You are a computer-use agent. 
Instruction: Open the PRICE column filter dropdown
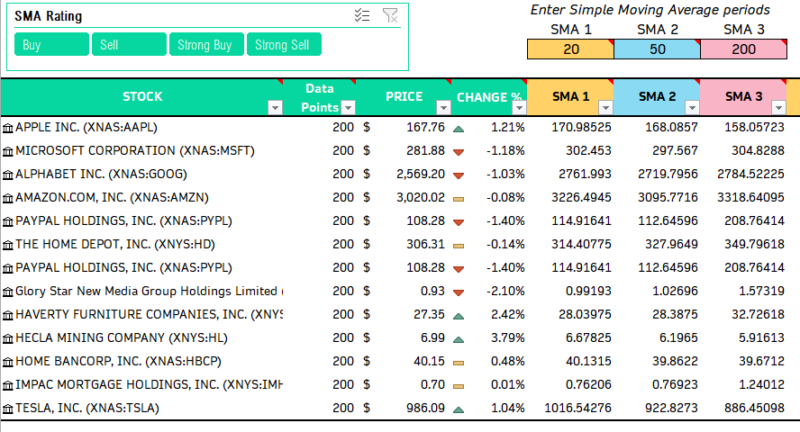click(x=443, y=108)
